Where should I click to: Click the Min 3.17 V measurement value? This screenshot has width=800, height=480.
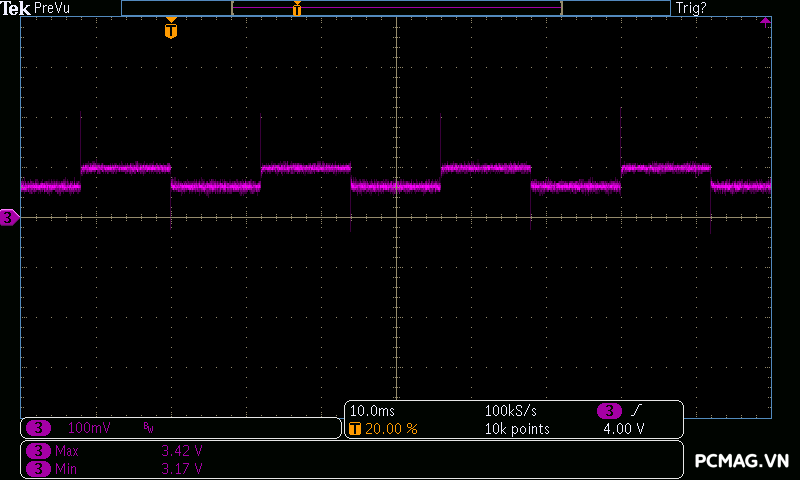[x=182, y=468]
